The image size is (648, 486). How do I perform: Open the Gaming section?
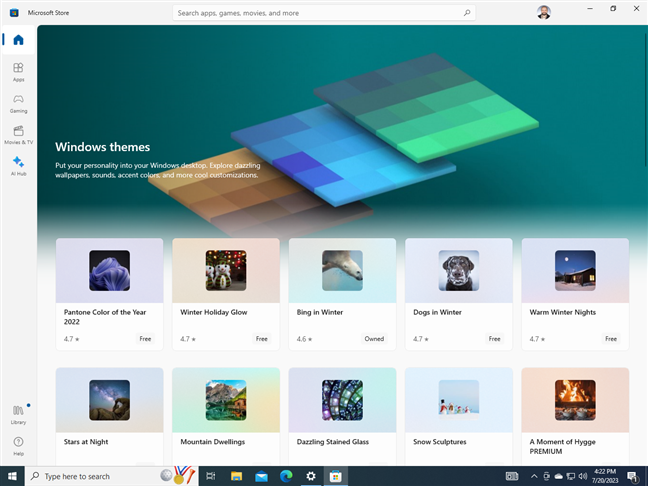[x=18, y=103]
